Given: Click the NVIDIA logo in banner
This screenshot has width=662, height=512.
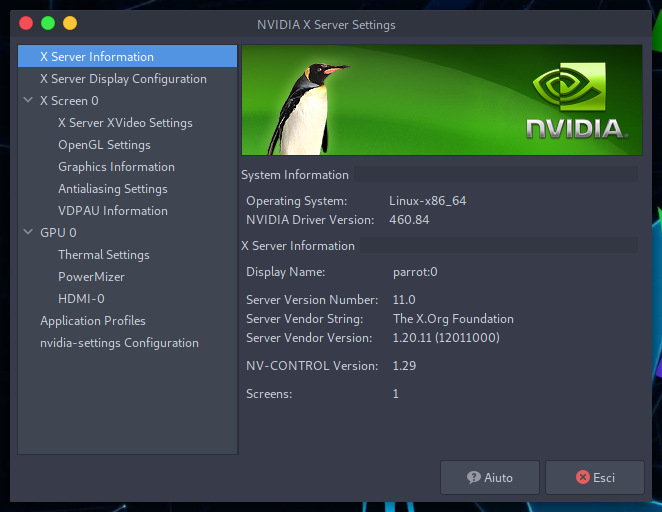Looking at the screenshot, I should (576, 103).
